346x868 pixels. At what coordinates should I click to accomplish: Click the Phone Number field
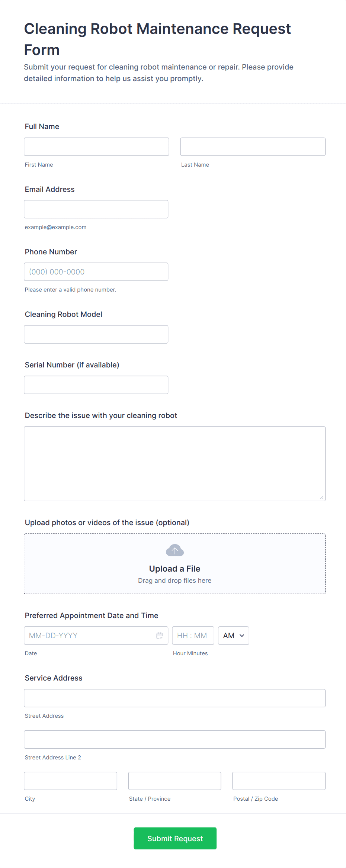[x=96, y=271]
